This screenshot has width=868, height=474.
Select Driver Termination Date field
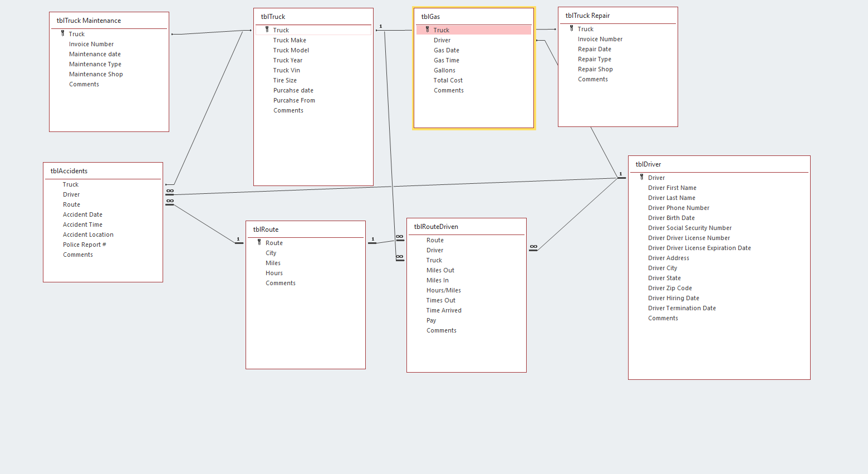point(681,308)
